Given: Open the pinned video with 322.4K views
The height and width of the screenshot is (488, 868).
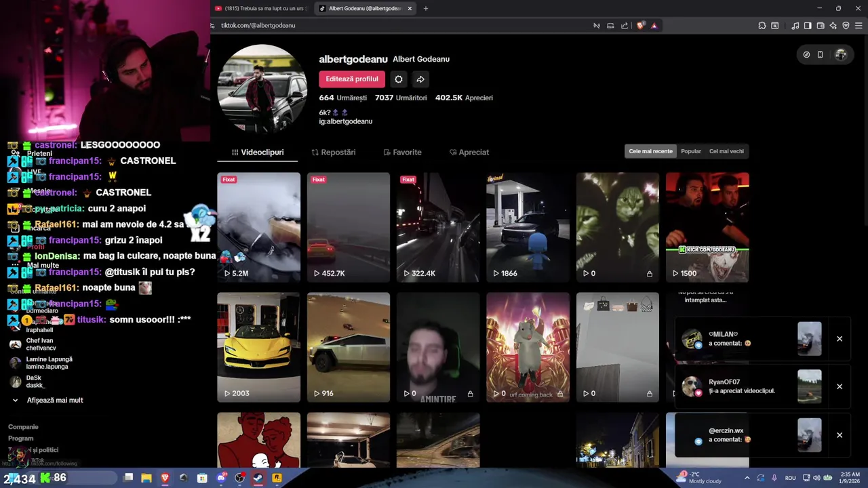Looking at the screenshot, I should (x=438, y=227).
